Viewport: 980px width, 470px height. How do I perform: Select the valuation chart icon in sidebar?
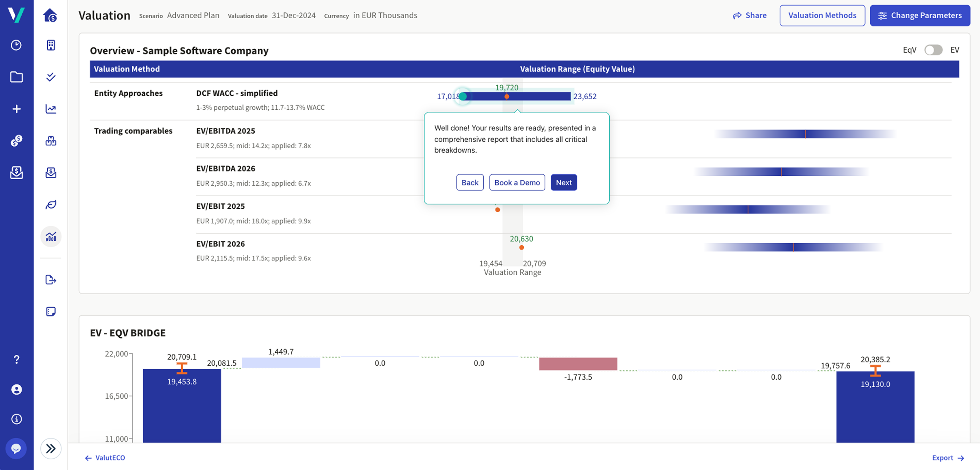(51, 237)
